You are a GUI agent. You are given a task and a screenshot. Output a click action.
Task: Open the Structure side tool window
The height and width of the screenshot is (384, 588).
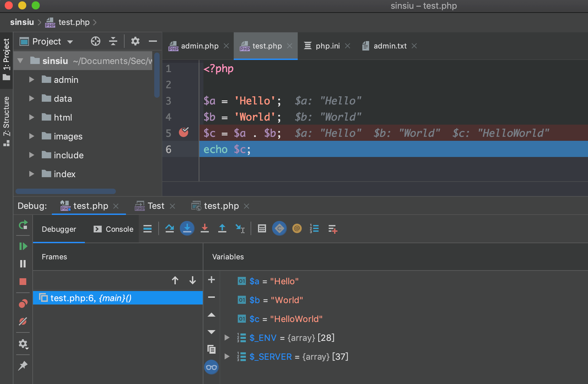click(x=6, y=121)
